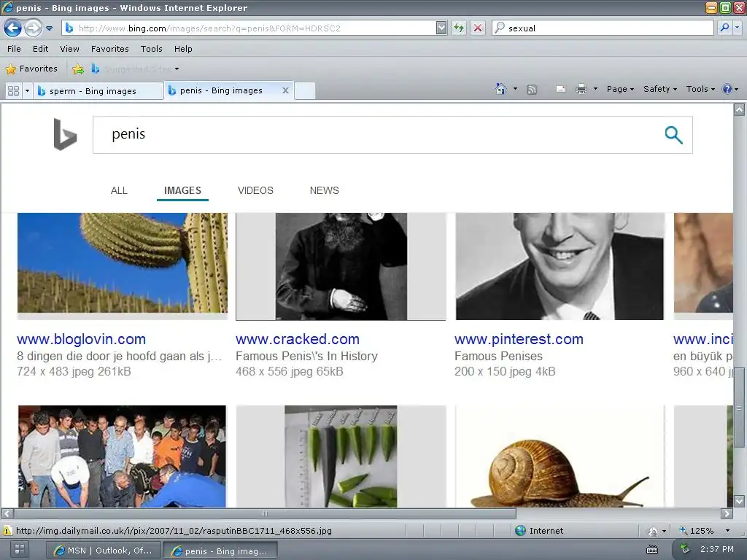This screenshot has width=747, height=560.
Task: Click the Refresh page icon
Action: pos(459,28)
